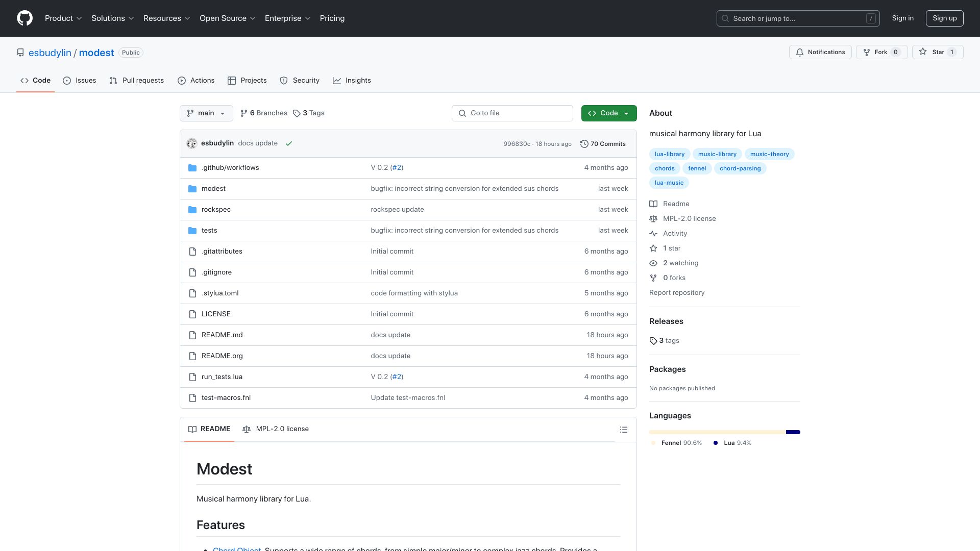Click the Fennel language color dot

tap(653, 443)
